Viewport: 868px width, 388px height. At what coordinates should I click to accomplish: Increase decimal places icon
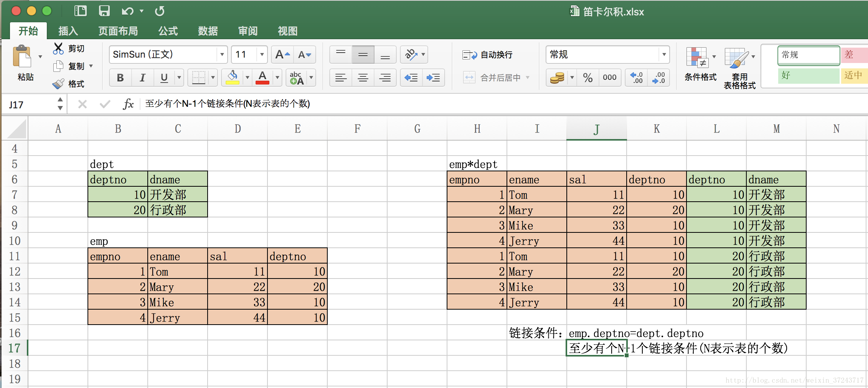637,78
